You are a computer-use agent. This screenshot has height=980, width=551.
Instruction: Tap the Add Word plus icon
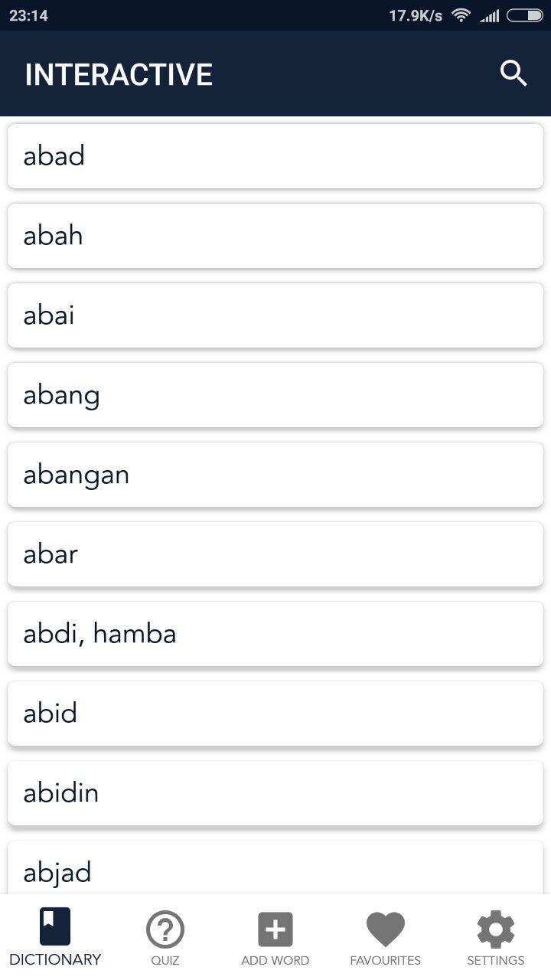click(275, 929)
